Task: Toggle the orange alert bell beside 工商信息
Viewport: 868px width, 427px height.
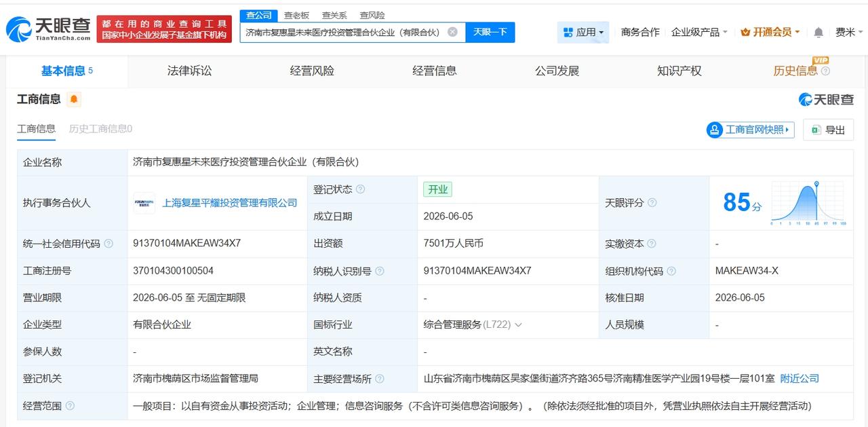Action: pos(74,99)
